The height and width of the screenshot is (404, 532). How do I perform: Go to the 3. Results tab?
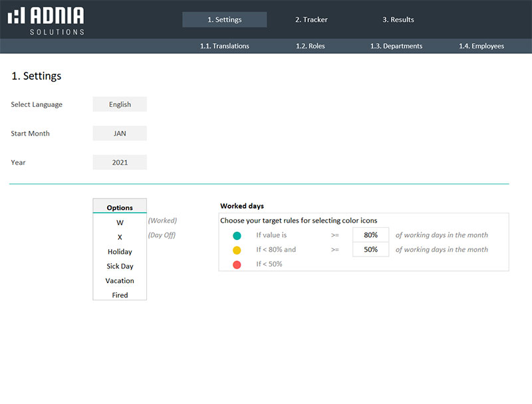(x=398, y=20)
